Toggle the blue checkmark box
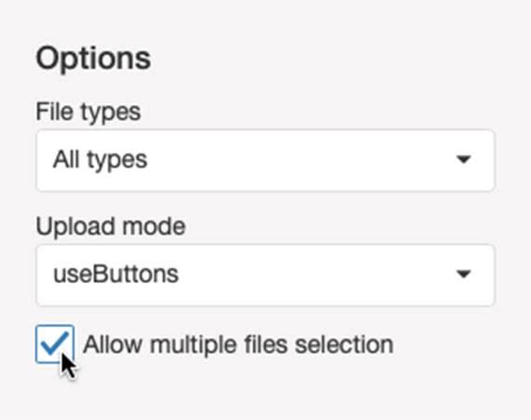Screen dimensions: 531x420 (55, 344)
